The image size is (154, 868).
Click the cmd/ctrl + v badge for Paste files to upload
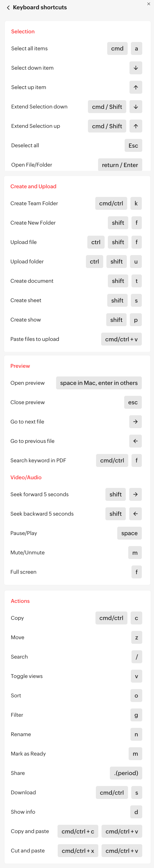click(x=121, y=339)
